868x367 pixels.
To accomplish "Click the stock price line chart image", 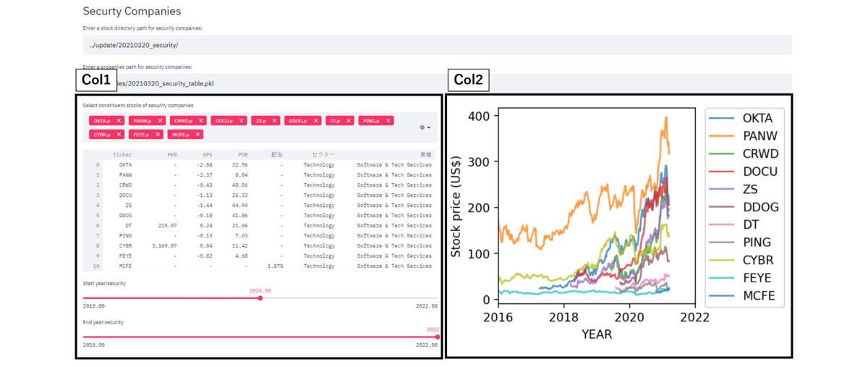I will tap(618, 224).
